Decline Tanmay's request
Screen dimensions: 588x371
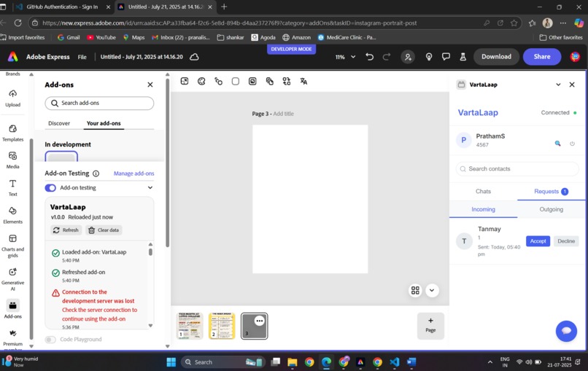tap(566, 241)
